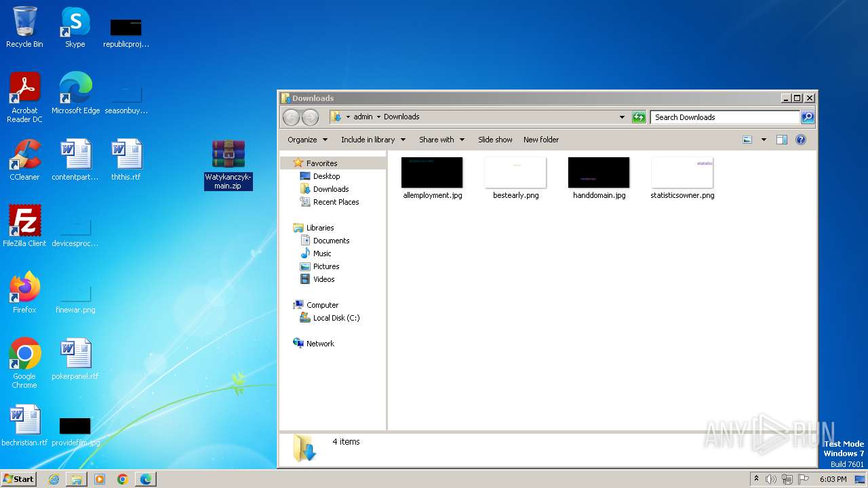Image resolution: width=868 pixels, height=488 pixels.
Task: Open Windows Media Player from taskbar
Action: [x=100, y=479]
